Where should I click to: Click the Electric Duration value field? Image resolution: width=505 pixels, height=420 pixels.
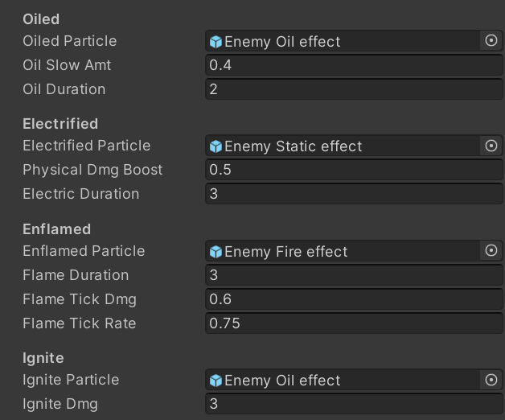pyautogui.click(x=354, y=194)
